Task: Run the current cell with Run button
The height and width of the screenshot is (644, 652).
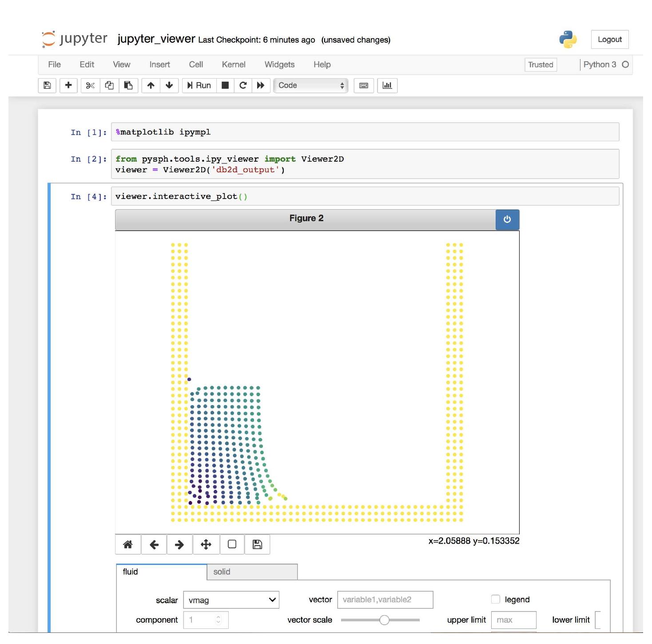Action: (x=199, y=85)
